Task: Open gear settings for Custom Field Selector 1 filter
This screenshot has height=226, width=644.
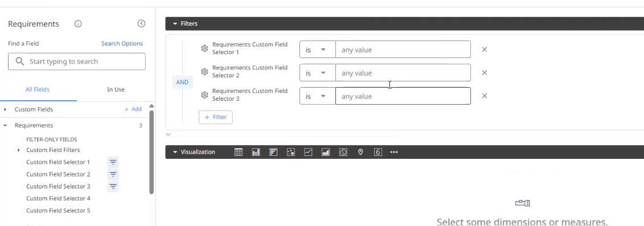Action: [x=204, y=48]
